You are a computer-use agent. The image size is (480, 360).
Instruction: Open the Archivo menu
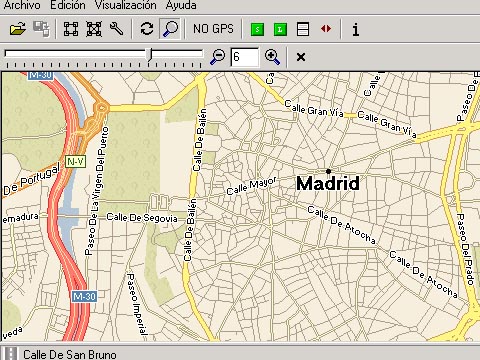(22, 5)
